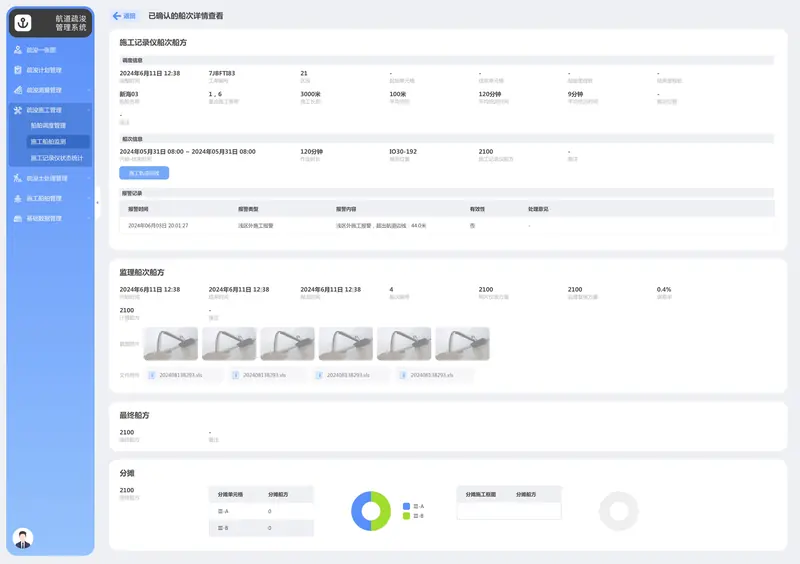The width and height of the screenshot is (800, 564).
Task: Click 分摊施工框图 table column header
Action: pyautogui.click(x=481, y=495)
